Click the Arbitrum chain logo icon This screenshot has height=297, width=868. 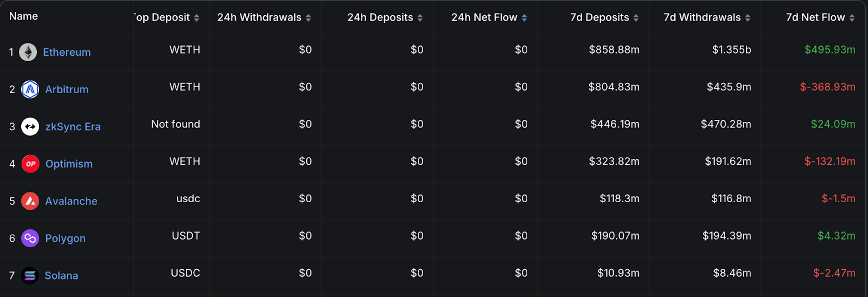tap(30, 89)
